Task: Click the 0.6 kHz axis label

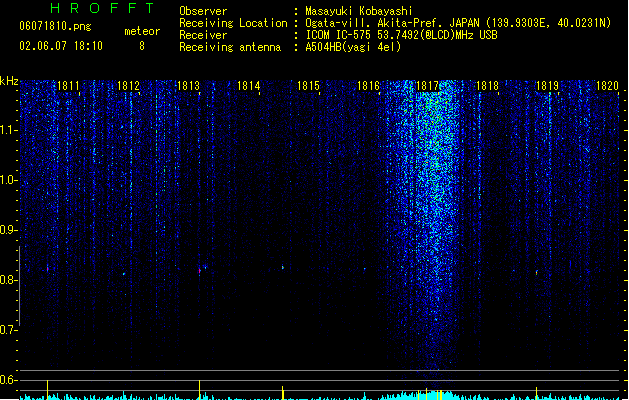Action: tap(8, 380)
